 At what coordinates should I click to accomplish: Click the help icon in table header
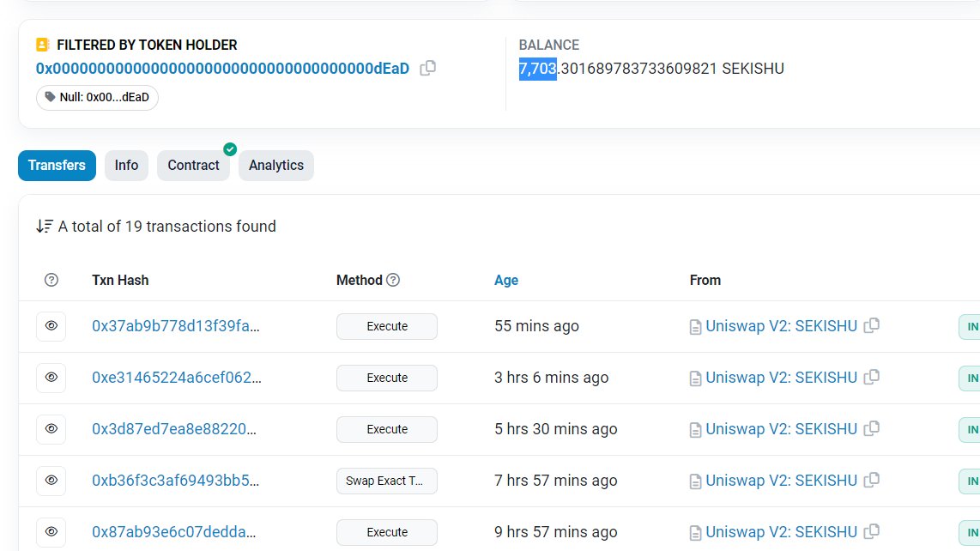(51, 280)
